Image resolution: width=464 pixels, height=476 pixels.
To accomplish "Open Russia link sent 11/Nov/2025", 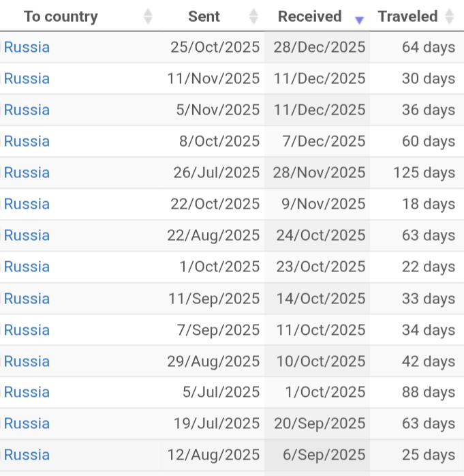I will point(27,78).
